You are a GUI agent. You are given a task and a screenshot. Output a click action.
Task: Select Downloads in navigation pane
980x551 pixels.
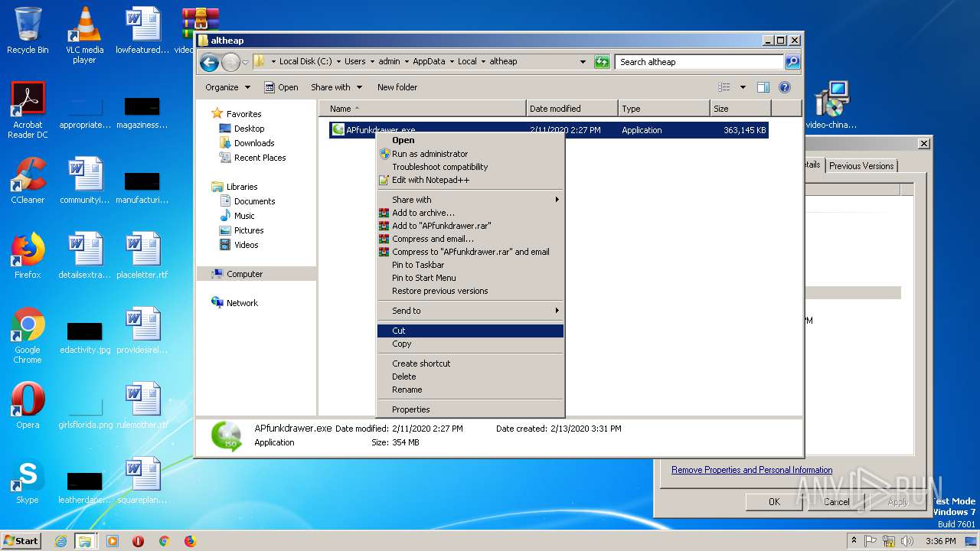click(x=254, y=143)
